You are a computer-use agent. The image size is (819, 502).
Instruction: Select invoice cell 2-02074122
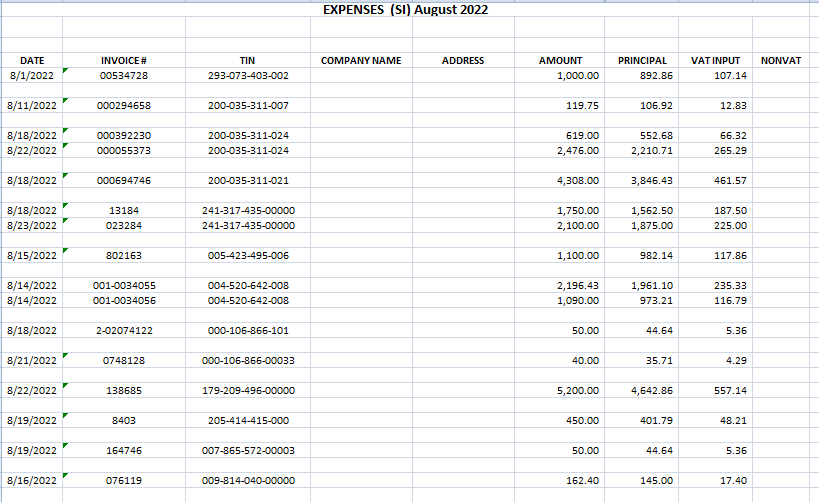[124, 330]
